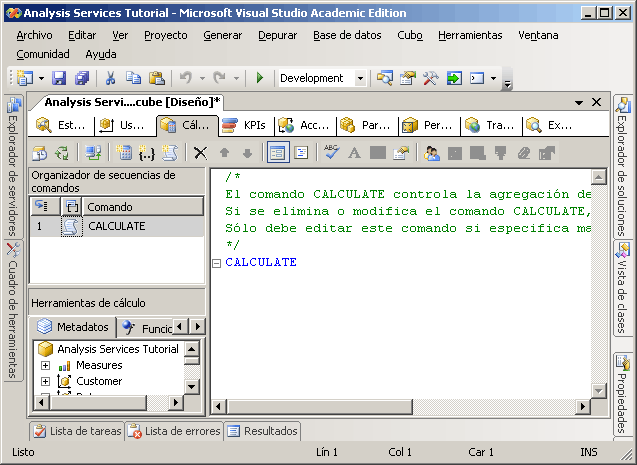Screen dimensions: 637x465
Task: Open the Resultados panel tab
Action: click(262, 431)
